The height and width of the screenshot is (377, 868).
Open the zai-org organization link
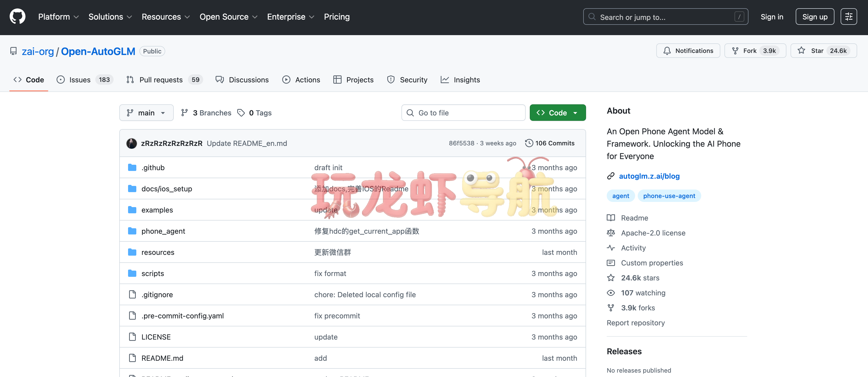click(x=38, y=51)
